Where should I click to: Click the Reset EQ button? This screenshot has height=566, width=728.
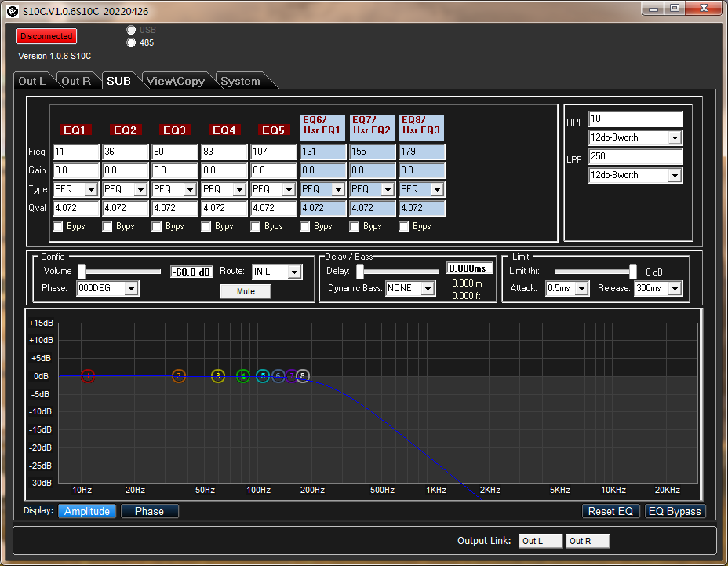(610, 511)
